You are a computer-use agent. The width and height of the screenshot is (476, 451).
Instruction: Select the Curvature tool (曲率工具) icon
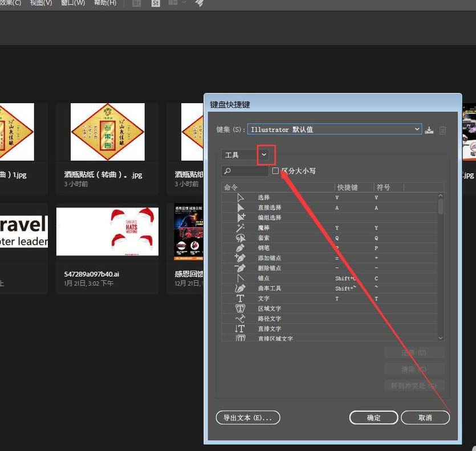coord(240,288)
